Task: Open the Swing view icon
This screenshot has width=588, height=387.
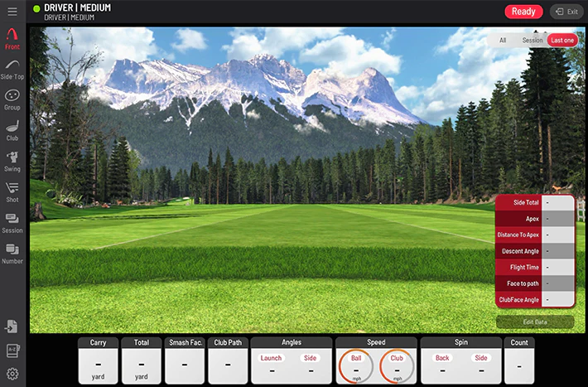Action: 12,160
